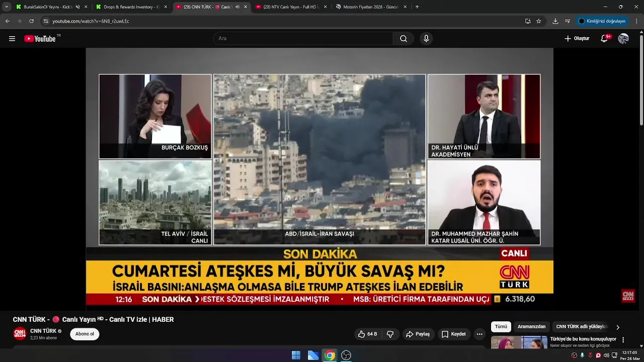Switch to Motorin Fiyatları 2026 tab

(371, 7)
